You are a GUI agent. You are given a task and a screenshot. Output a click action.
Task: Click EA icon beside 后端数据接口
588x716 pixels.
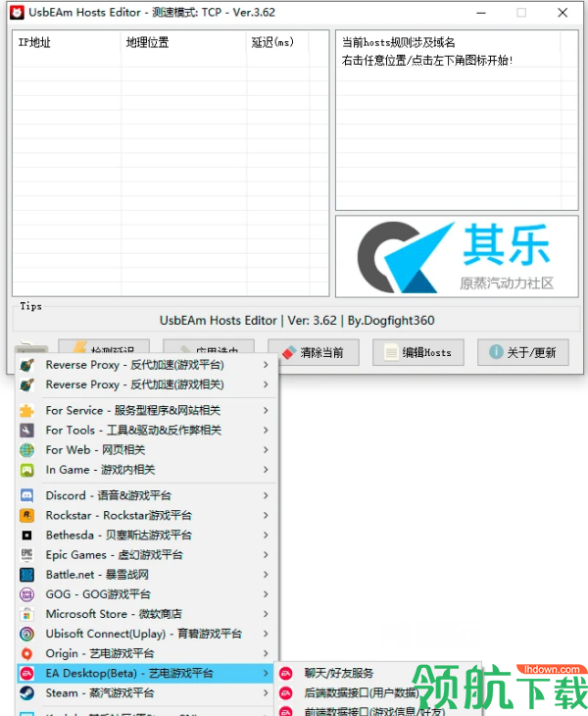click(286, 693)
